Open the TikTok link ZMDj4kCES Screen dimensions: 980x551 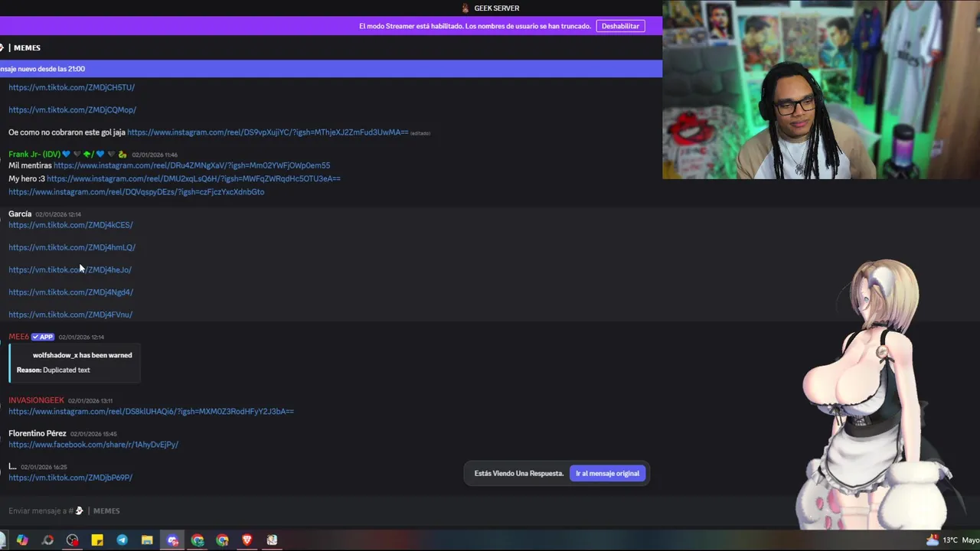click(x=70, y=225)
